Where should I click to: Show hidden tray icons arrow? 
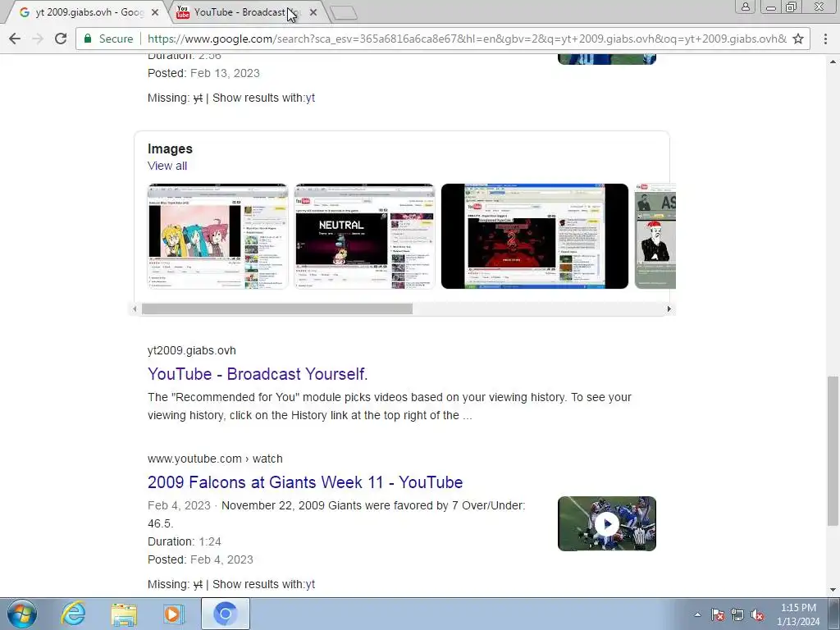[x=697, y=614]
